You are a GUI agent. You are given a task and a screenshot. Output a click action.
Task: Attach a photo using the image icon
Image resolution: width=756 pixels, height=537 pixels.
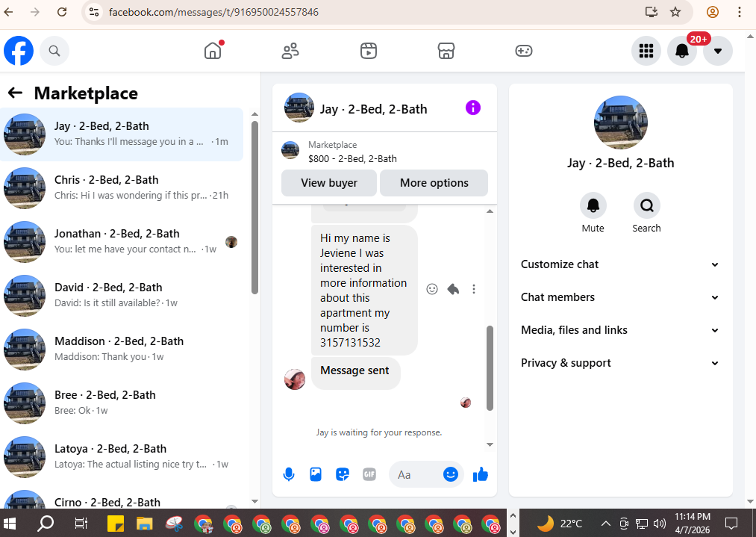[316, 475]
